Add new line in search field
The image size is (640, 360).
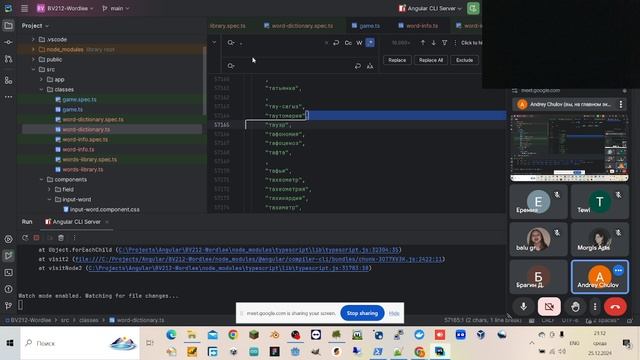336,42
